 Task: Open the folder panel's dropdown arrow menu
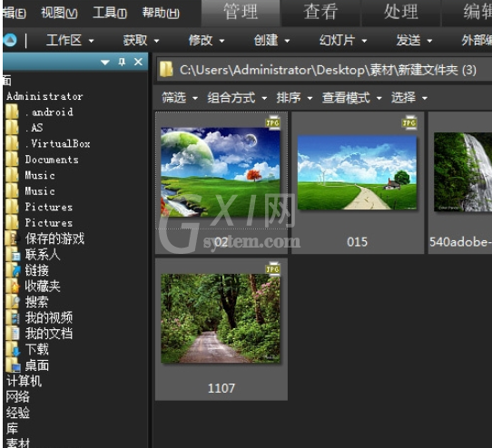(x=105, y=63)
